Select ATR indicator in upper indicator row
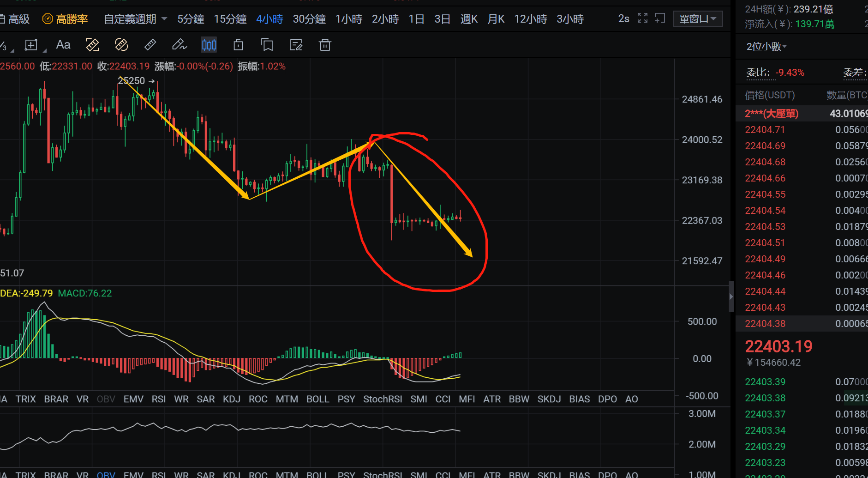The image size is (868, 478). pyautogui.click(x=492, y=399)
